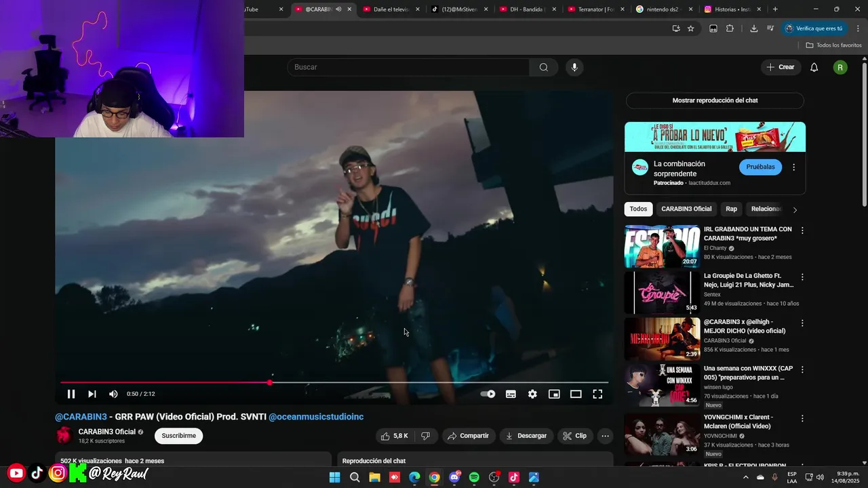Start voice search with microphone
This screenshot has height=488, width=868.
click(x=574, y=67)
